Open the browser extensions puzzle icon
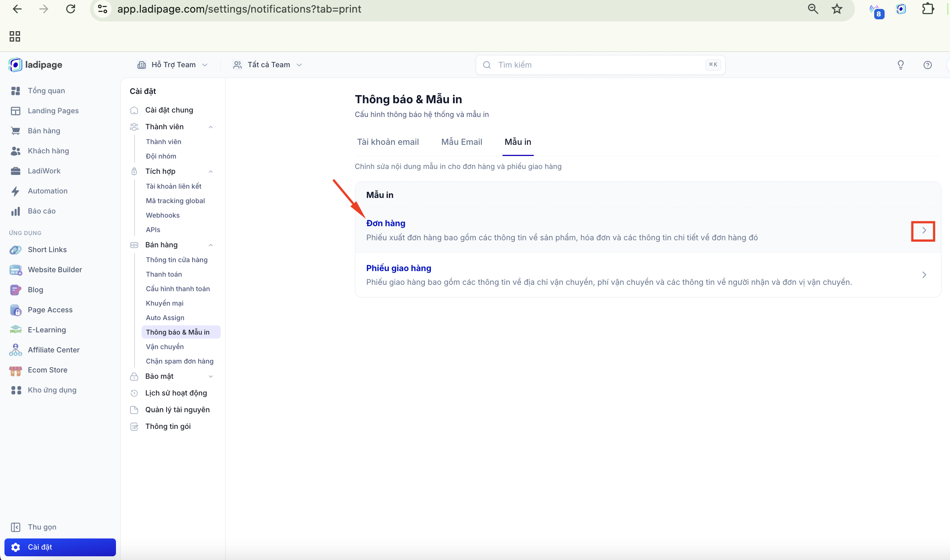Image resolution: width=950 pixels, height=560 pixels. pyautogui.click(x=928, y=9)
